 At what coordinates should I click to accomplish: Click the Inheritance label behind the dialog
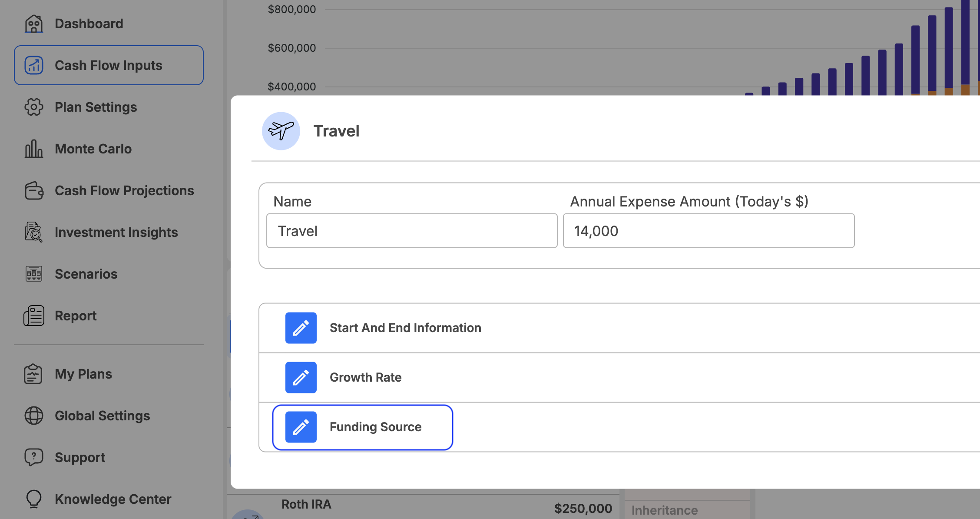coord(665,510)
